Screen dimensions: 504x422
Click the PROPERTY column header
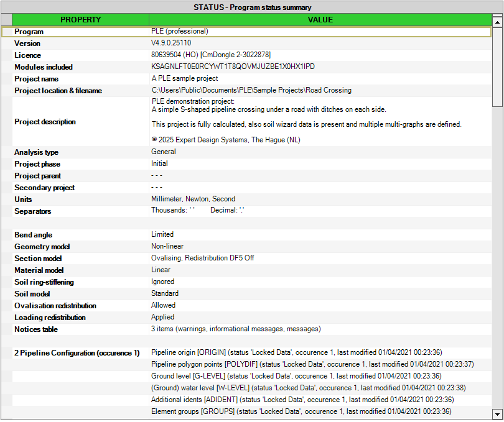(x=80, y=20)
